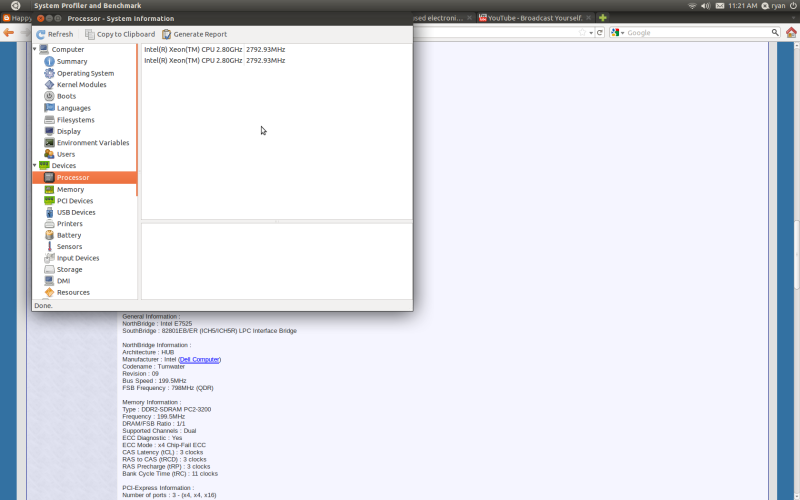Select the Memory icon under Devices
Viewport: 800px width, 500px height.
49,189
